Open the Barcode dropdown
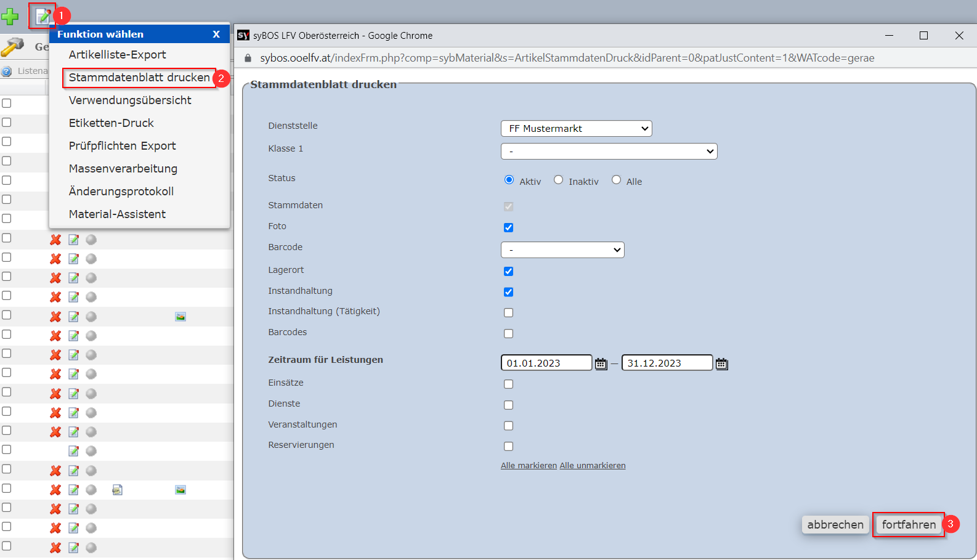This screenshot has height=560, width=977. [562, 250]
